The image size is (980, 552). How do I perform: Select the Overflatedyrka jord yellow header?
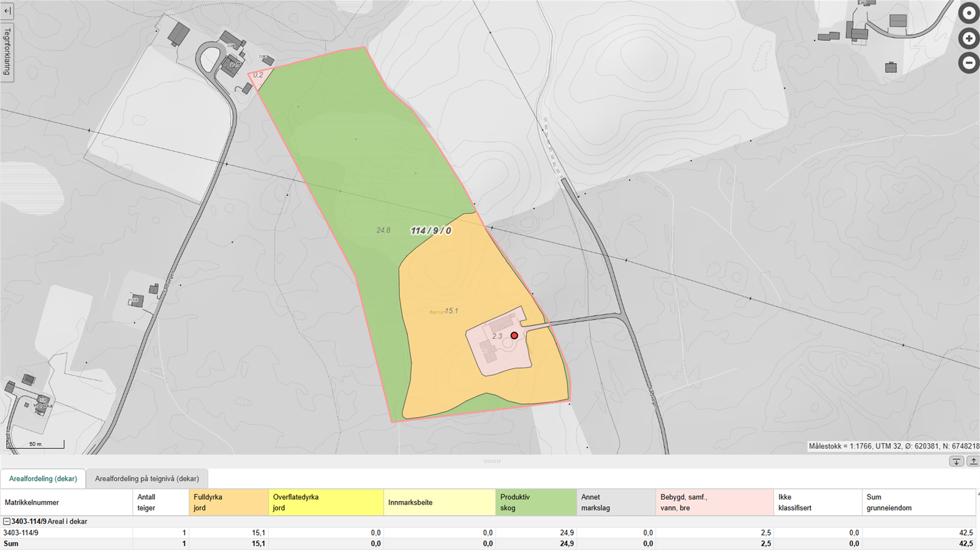coord(326,502)
